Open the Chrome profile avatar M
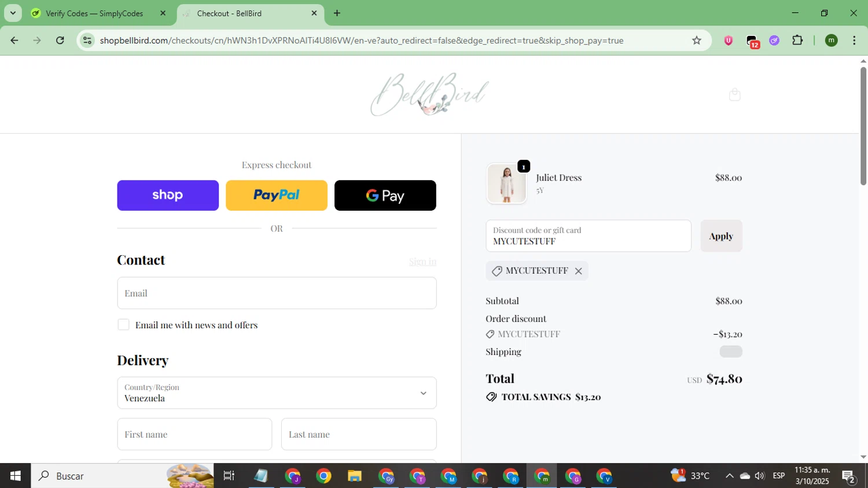Screen dimensions: 868x488 (x=831, y=41)
